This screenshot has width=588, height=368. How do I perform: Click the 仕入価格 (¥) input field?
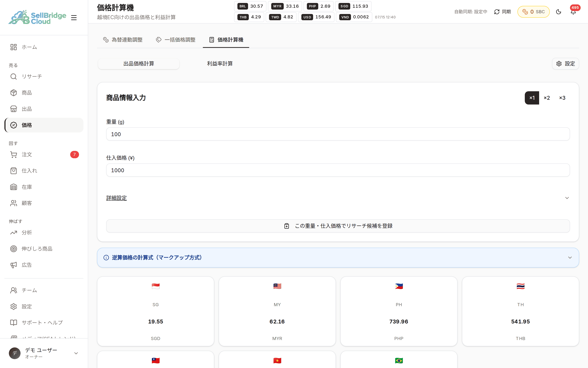pos(338,170)
